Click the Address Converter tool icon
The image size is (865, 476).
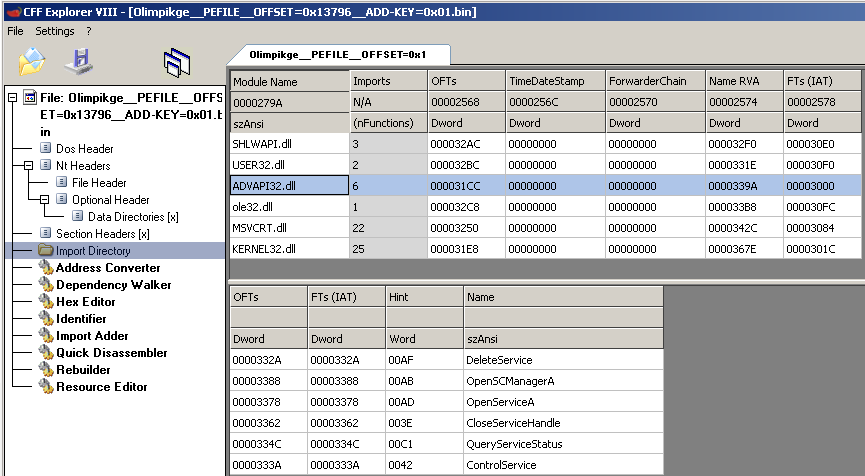pyautogui.click(x=46, y=268)
